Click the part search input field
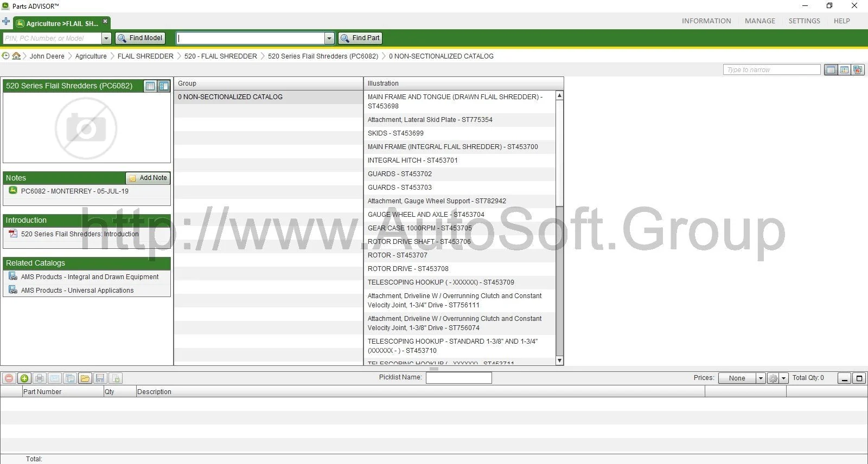The height and width of the screenshot is (464, 868). [x=250, y=38]
